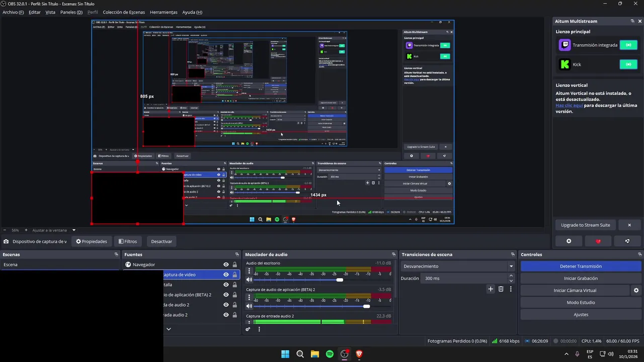This screenshot has height=362, width=644.
Task: Open the Editar menu
Action: point(35,12)
